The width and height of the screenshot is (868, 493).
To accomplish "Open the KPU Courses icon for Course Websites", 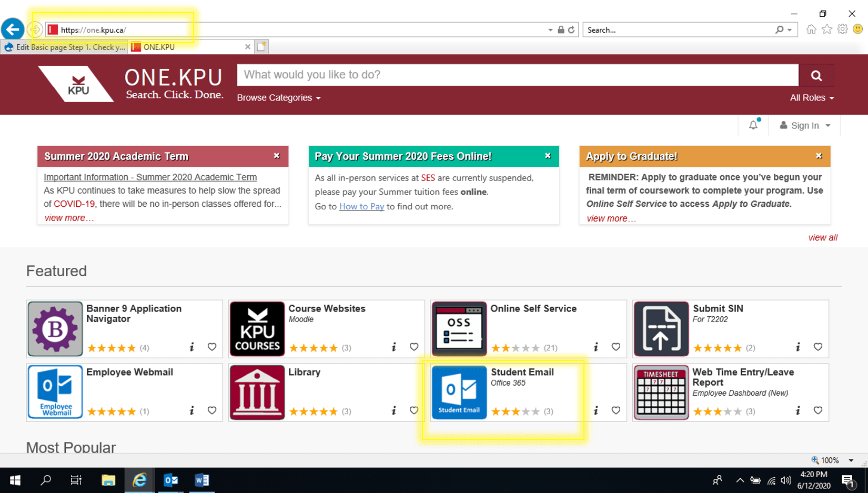I will [x=257, y=328].
